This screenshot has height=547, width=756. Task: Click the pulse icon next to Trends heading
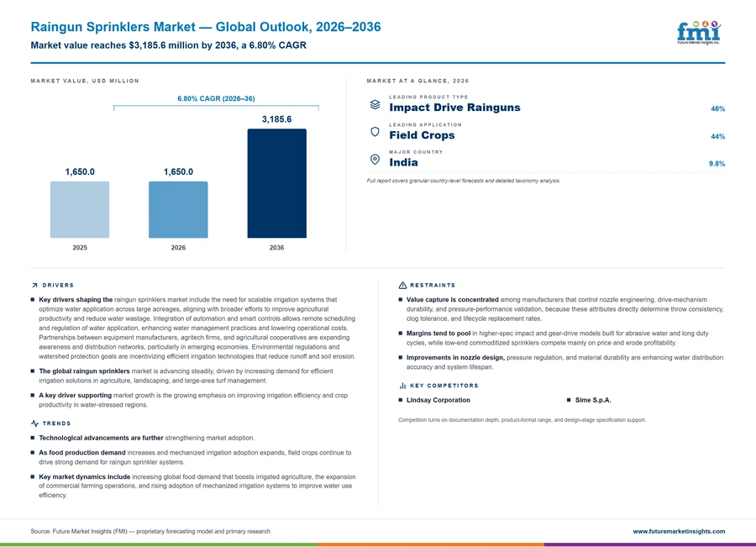pos(34,423)
